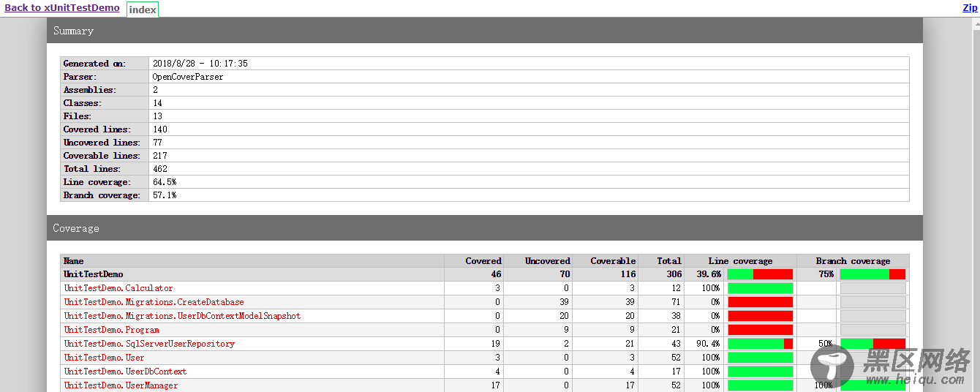This screenshot has width=980, height=392.
Task: Open UnitTestDemo.UserManager class report
Action: pyautogui.click(x=121, y=385)
